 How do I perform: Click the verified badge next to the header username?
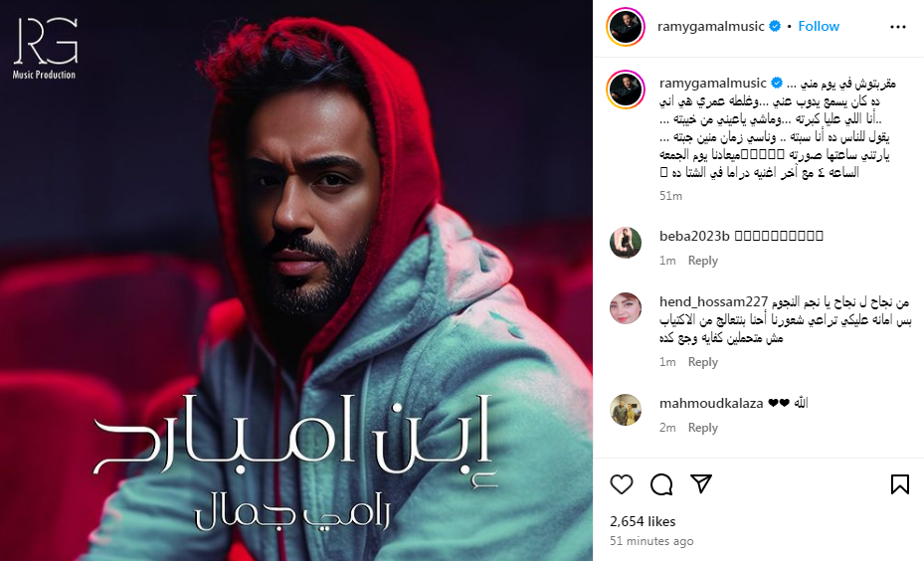[x=776, y=26]
